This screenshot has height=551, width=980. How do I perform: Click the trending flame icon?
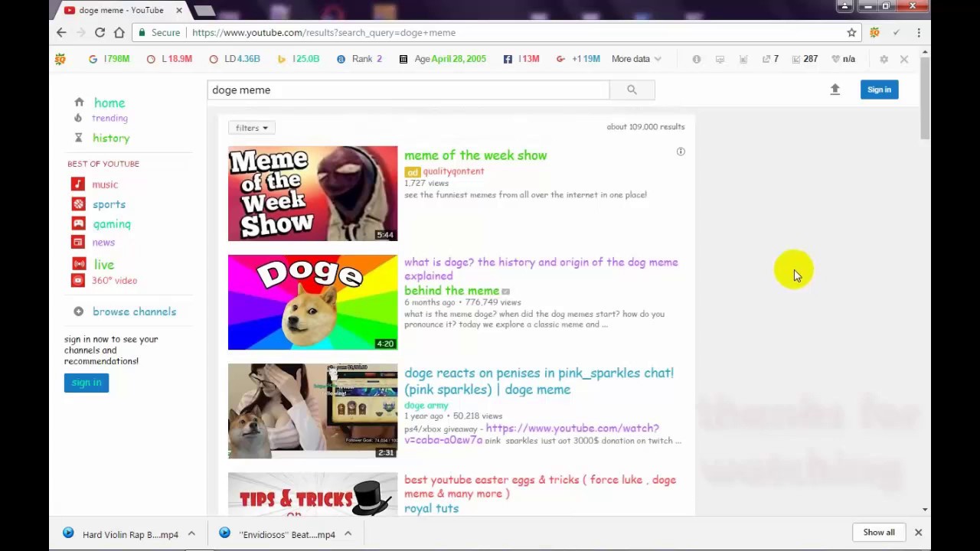tap(78, 118)
